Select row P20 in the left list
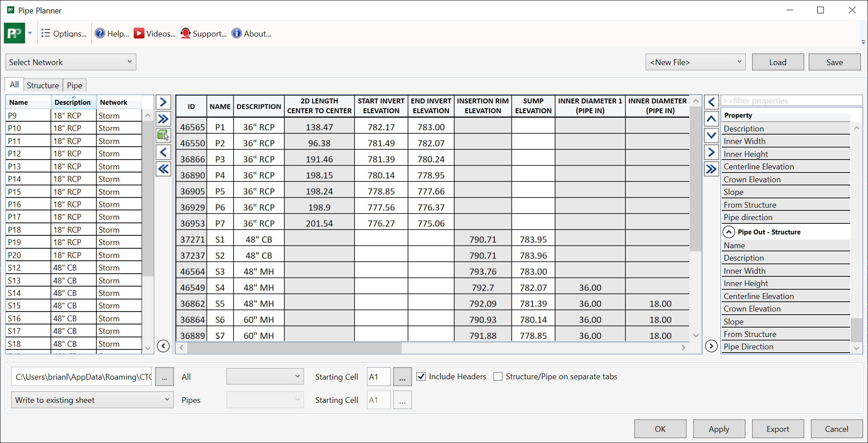Screen dimensions: 868x443 [x=74, y=255]
